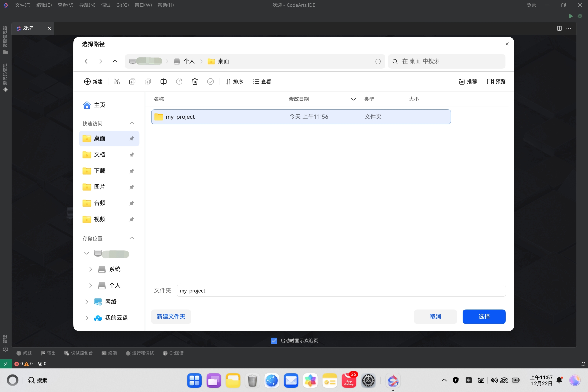Open the Git(G) menu
The height and width of the screenshot is (392, 588).
click(x=122, y=5)
